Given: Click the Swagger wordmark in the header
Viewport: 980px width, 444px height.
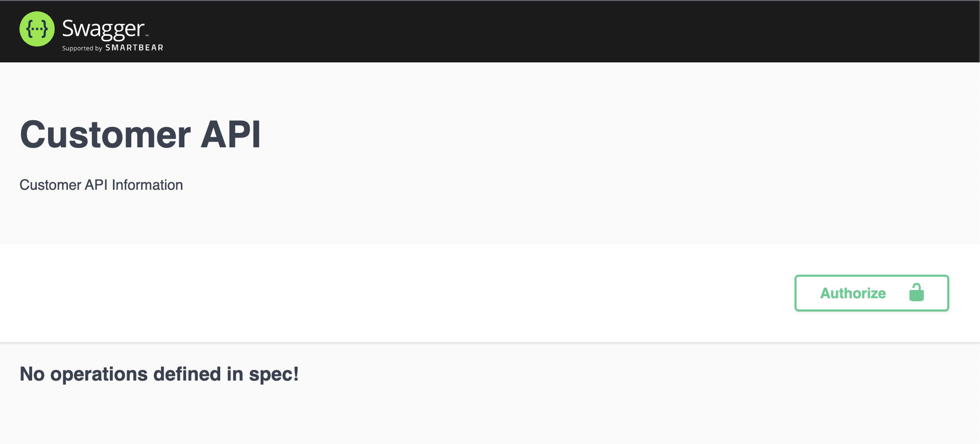Looking at the screenshot, I should 103,29.
